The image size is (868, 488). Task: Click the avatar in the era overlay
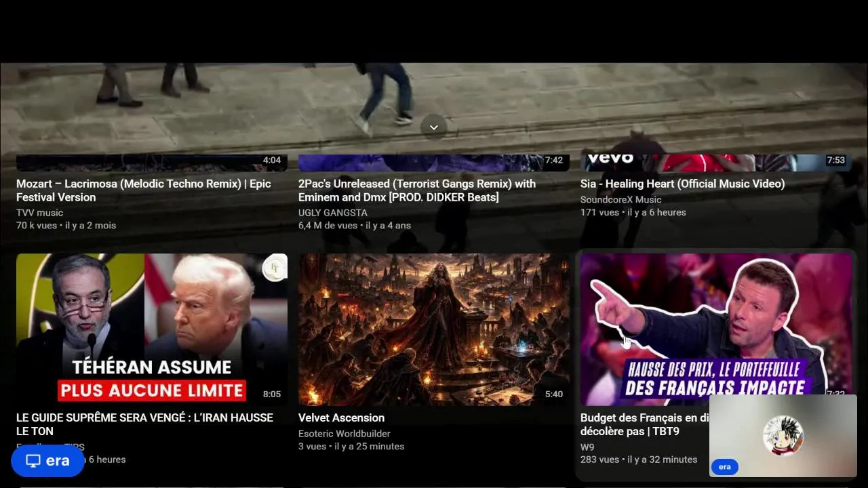coord(783,435)
